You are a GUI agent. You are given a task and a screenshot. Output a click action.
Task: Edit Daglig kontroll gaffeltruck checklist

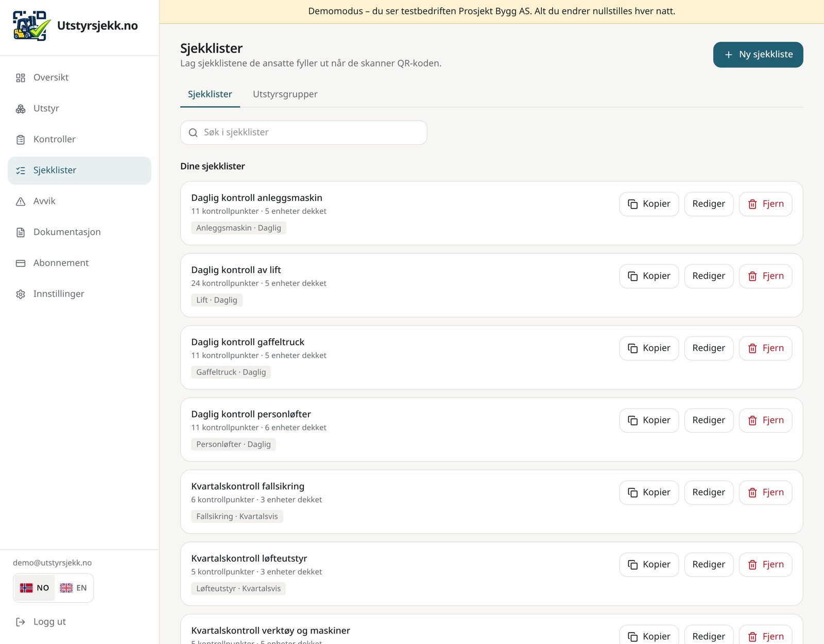(709, 348)
